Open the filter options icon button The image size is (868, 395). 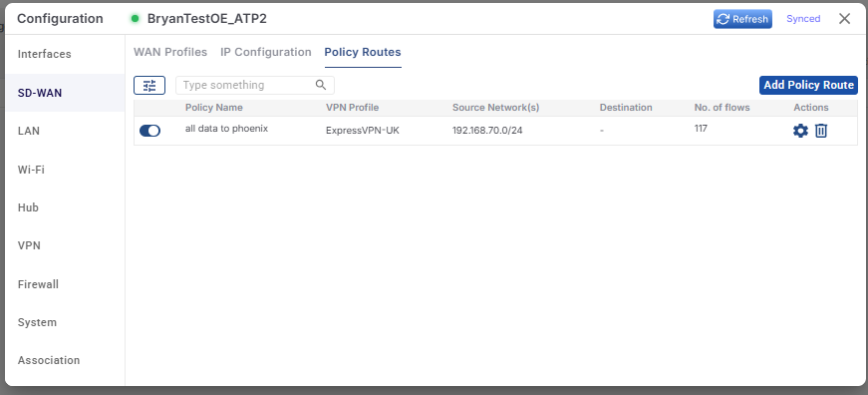coord(149,86)
